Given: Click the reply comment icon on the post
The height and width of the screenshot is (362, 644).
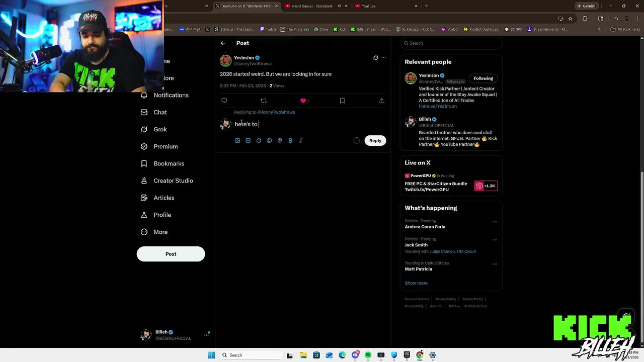Looking at the screenshot, I should coord(224,101).
